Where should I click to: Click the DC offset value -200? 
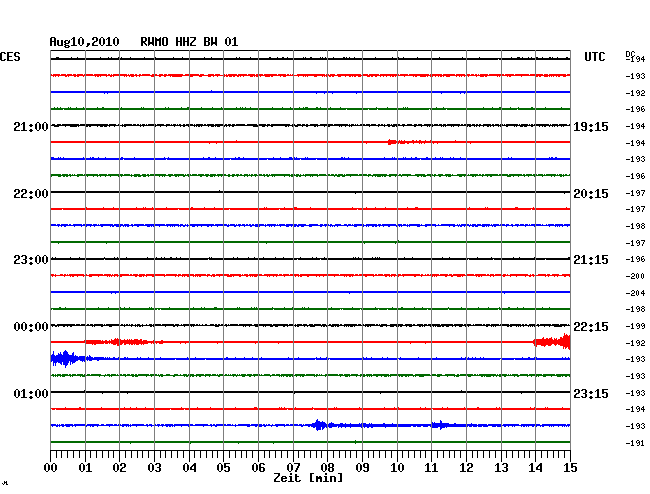coord(635,276)
